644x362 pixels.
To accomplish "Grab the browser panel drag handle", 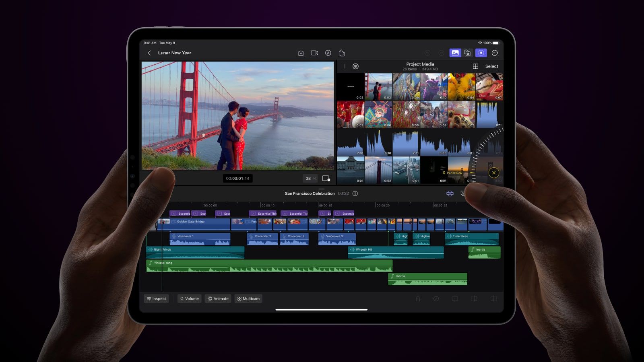I will [x=345, y=66].
